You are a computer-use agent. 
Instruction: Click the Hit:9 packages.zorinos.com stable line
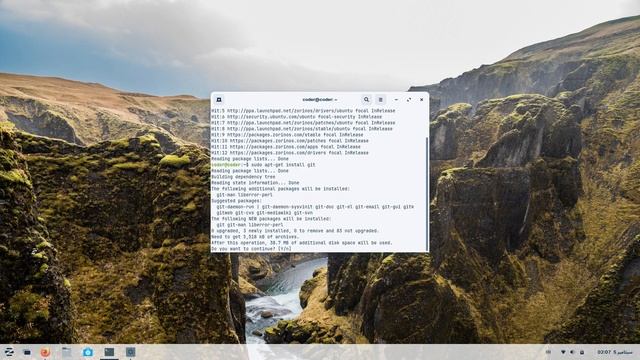pos(287,134)
